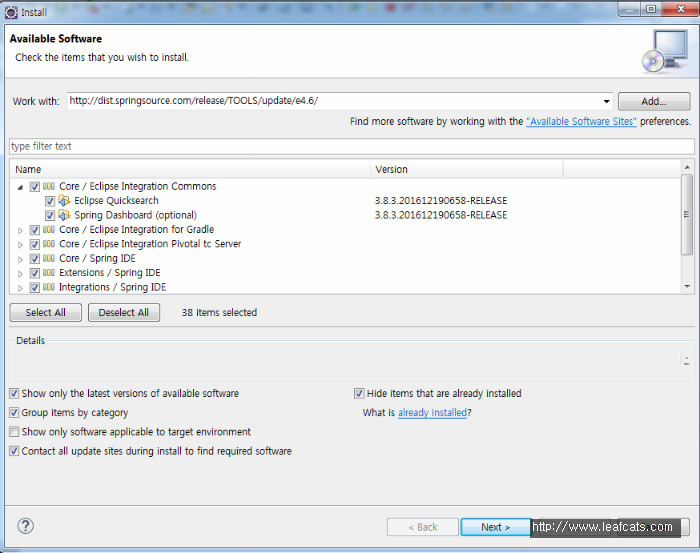Sort by the Name column header

(x=190, y=170)
